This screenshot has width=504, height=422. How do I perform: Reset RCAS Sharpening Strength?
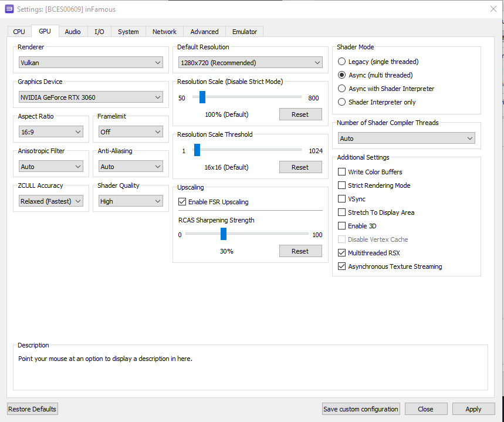300,251
